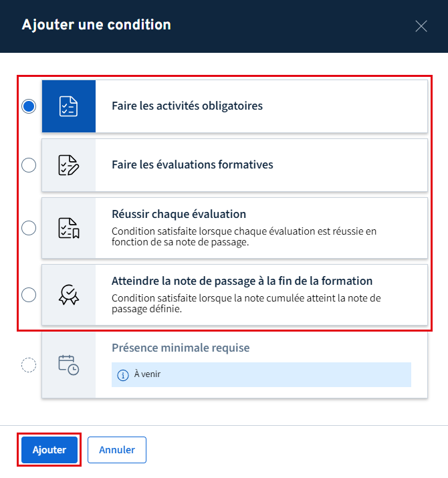Click the checklist icon for mandatory activities
Image resolution: width=448 pixels, height=478 pixels.
[69, 106]
